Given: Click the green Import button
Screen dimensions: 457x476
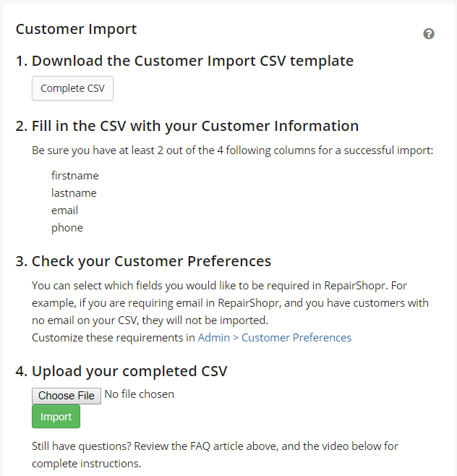Looking at the screenshot, I should tap(56, 417).
